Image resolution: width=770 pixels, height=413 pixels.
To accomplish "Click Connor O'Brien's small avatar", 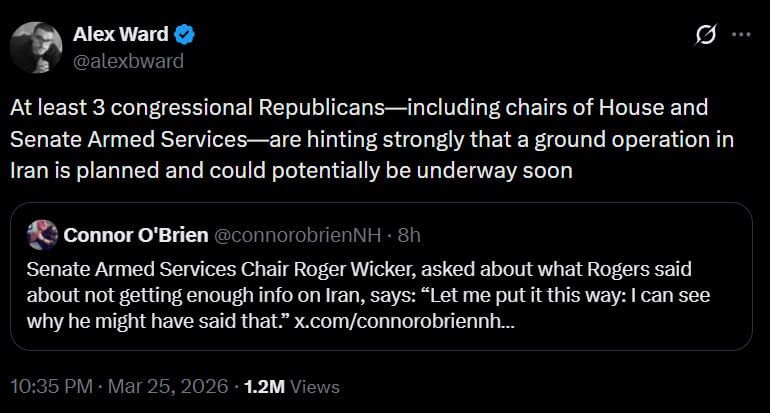I will (43, 235).
